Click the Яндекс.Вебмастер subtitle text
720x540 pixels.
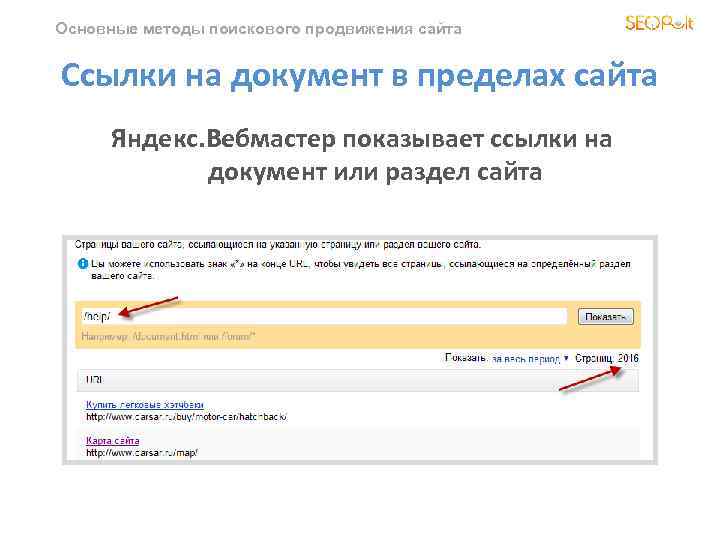[361, 155]
